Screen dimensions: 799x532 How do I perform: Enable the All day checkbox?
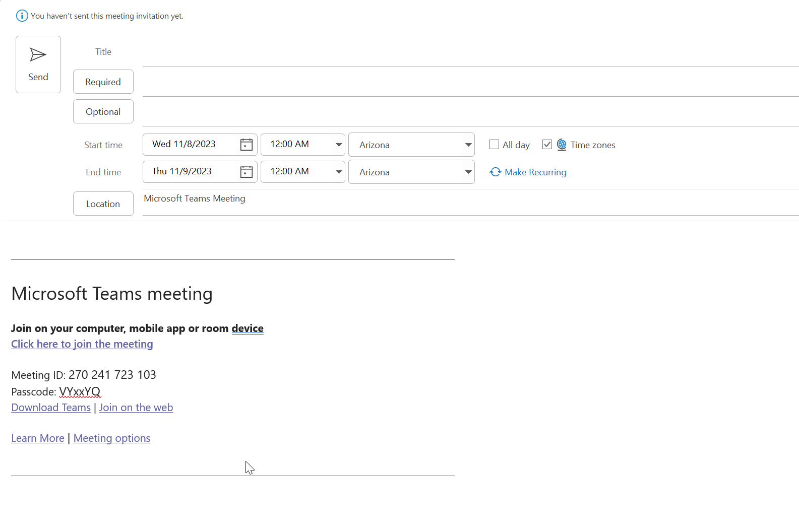[x=494, y=145]
